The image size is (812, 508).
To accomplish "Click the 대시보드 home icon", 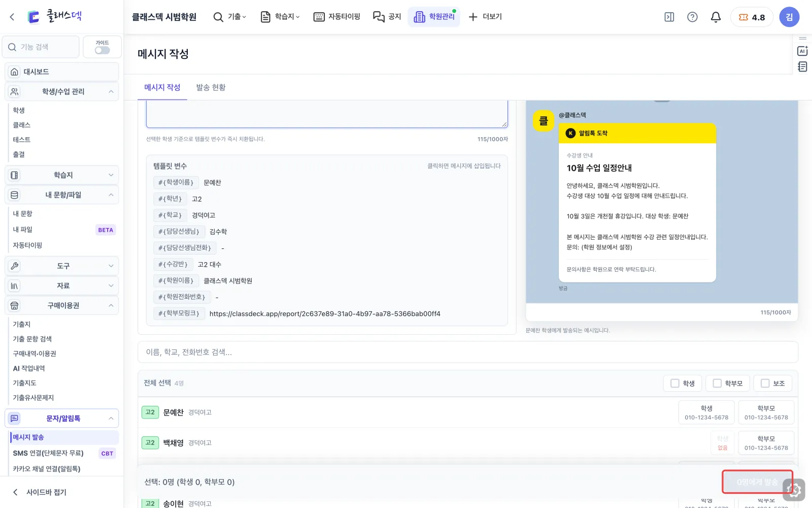I will (x=15, y=72).
